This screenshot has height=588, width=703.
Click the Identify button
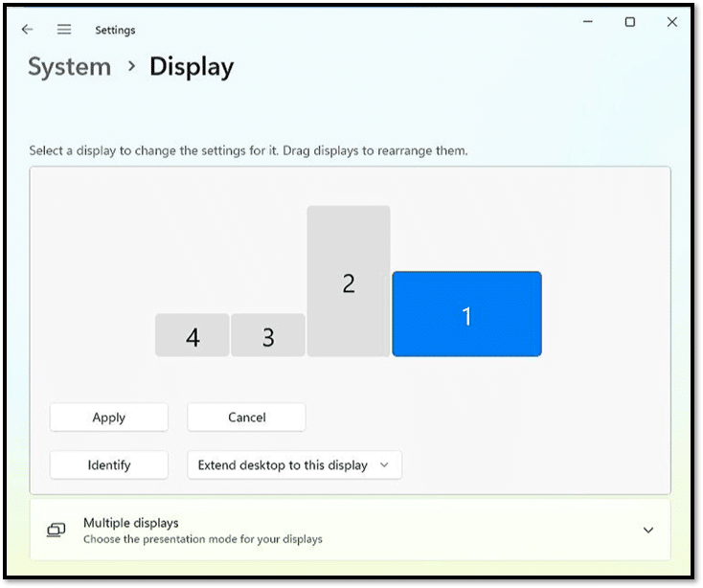[x=109, y=464]
